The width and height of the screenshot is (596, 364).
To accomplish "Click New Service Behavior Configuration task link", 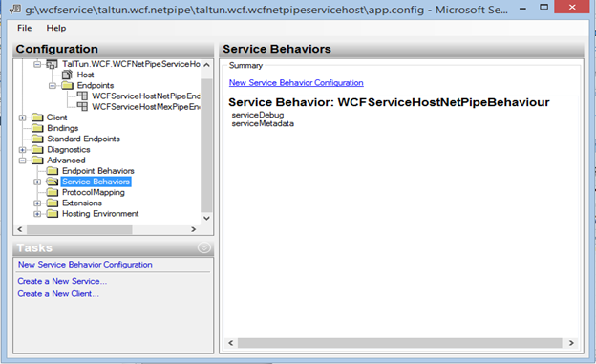I will (85, 265).
